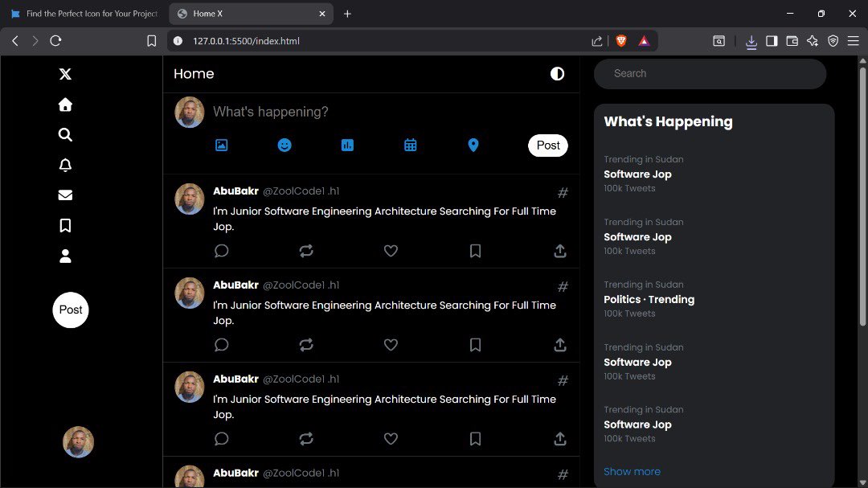Retweet the first AbuBakr tweet
Screen dimensions: 868x488
306,251
